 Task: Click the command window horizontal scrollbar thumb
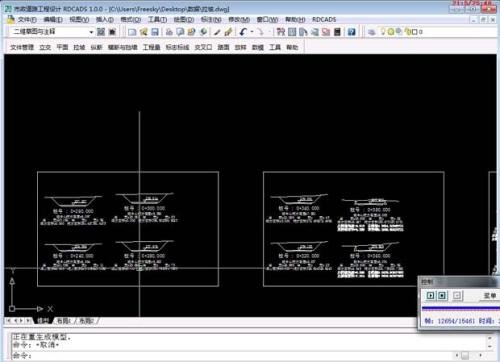click(x=465, y=355)
